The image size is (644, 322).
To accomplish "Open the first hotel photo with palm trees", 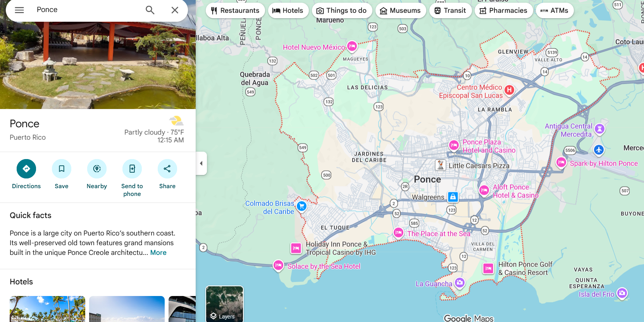I will click(47, 309).
